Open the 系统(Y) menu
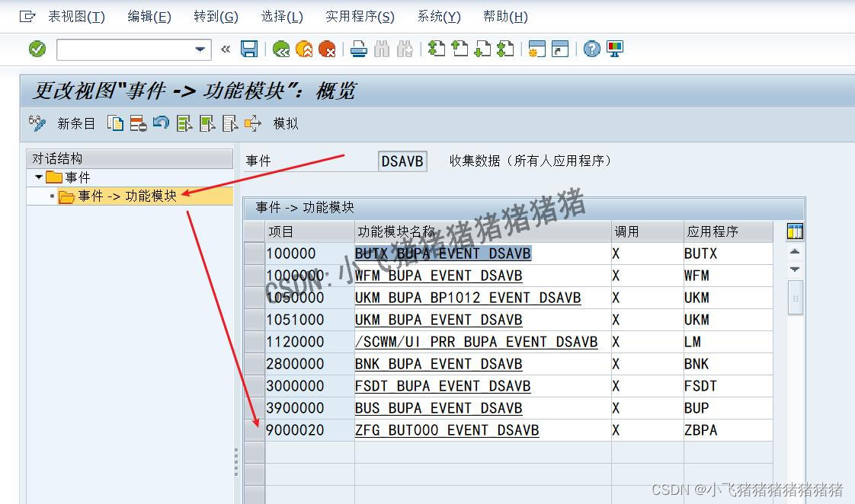Image resolution: width=855 pixels, height=504 pixels. point(439,17)
